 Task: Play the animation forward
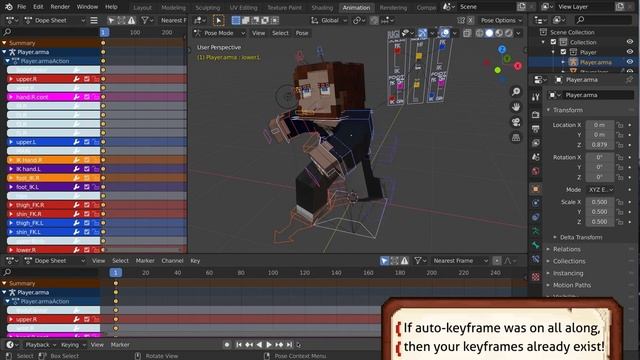point(269,345)
